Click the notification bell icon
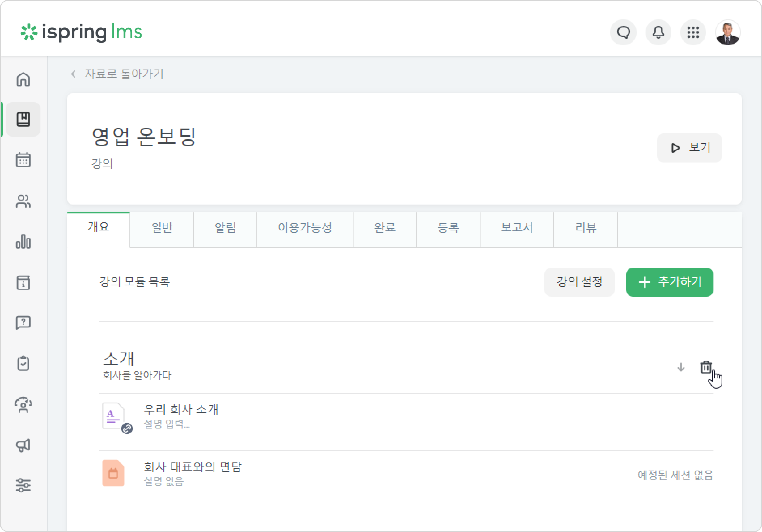Screen dimensions: 762x532 pos(658,32)
